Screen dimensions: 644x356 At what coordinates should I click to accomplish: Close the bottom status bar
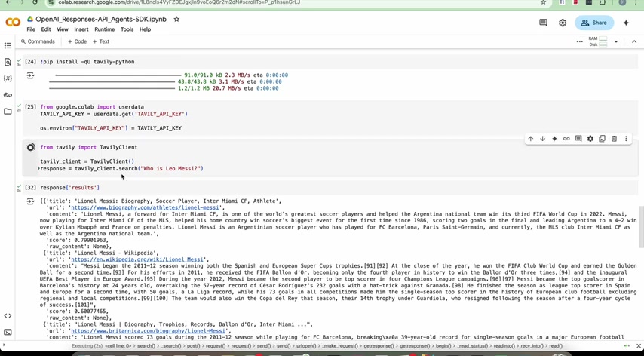(638, 345)
